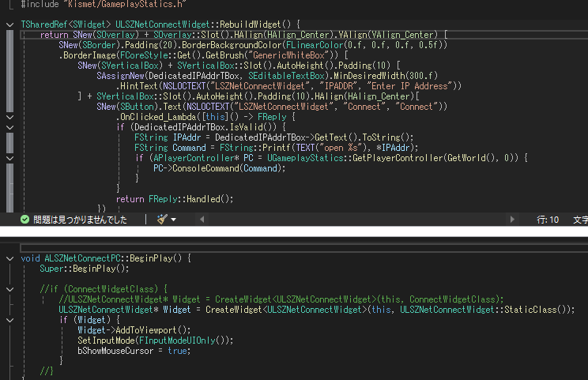The image size is (588, 380).
Task: Click on MinDesiredWidth(300.f) call
Action: 386,76
